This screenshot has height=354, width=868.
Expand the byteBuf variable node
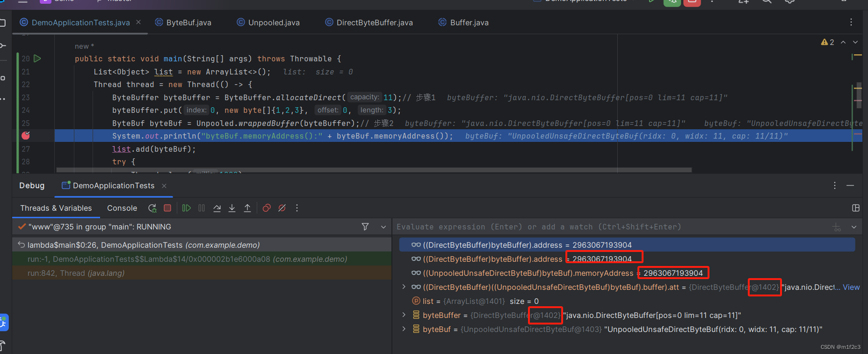coord(404,329)
